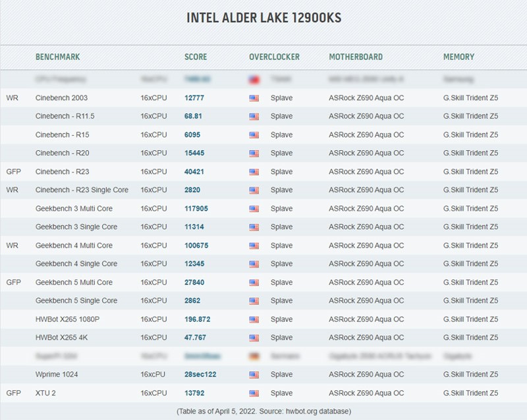The height and width of the screenshot is (420, 527).
Task: Click the US flag in Wprime 1024 row
Action: tap(254, 375)
